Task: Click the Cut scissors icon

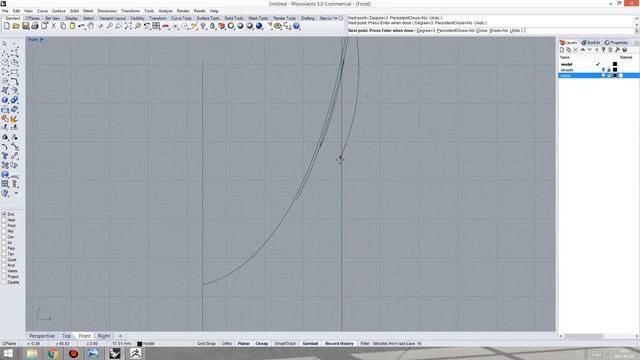Action: pos(53,26)
